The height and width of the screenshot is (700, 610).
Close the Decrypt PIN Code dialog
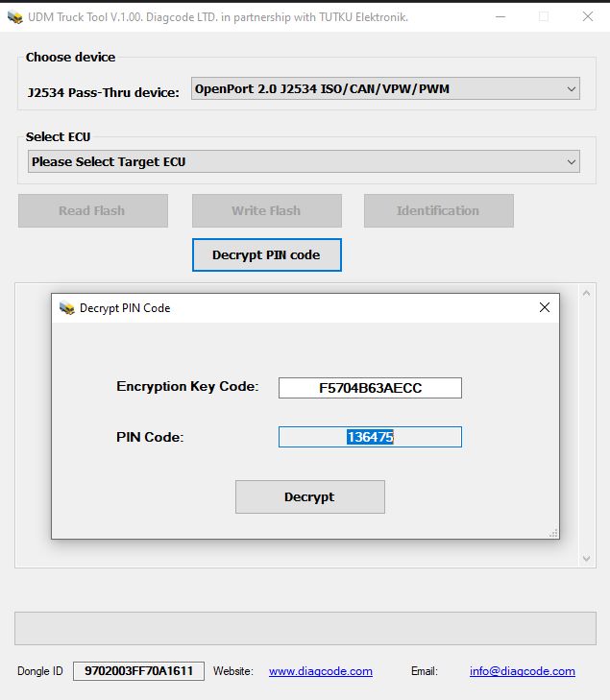pyautogui.click(x=545, y=307)
